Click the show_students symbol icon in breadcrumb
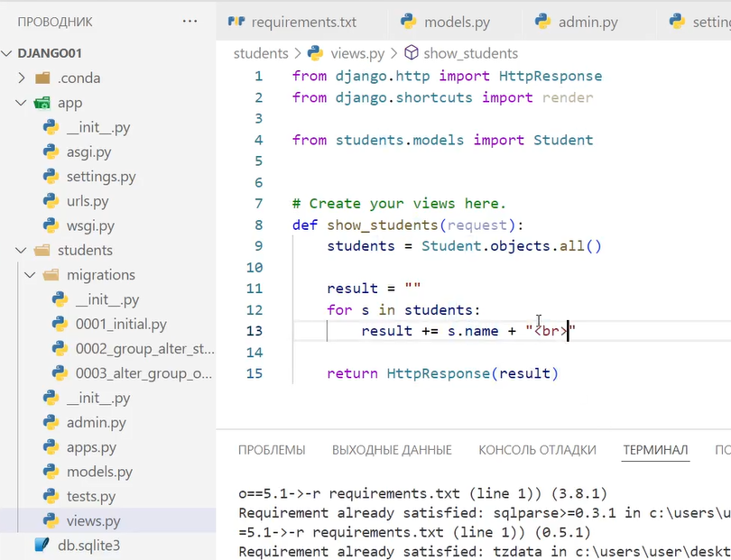This screenshot has width=731, height=560. click(x=412, y=53)
